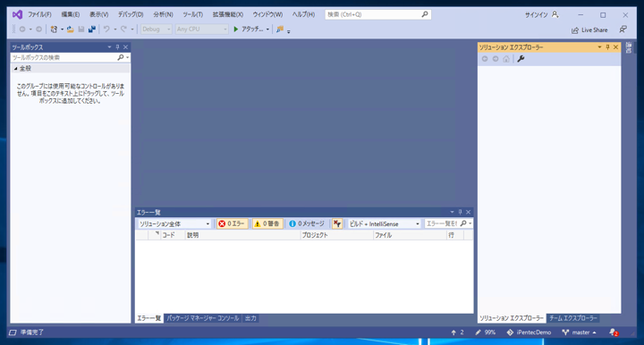Open the 拡張機能(X) menu
This screenshot has height=345, width=644.
click(x=227, y=14)
